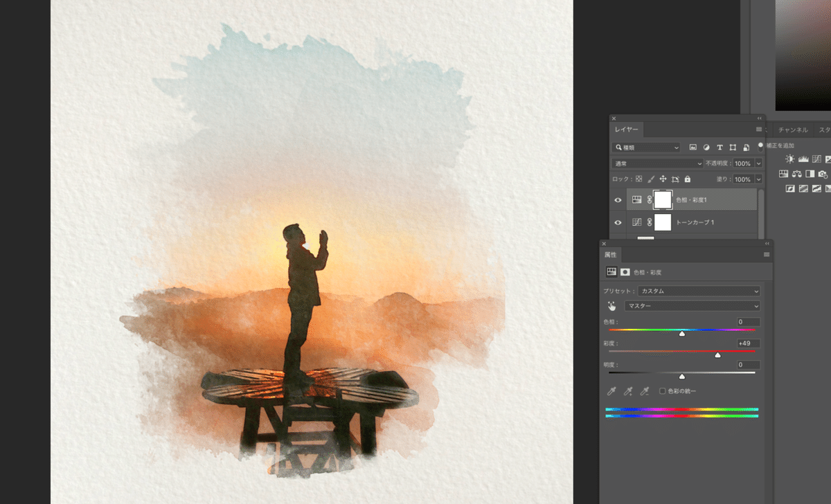831x504 pixels.
Task: Switch to the チャンネル tab
Action: [x=793, y=129]
